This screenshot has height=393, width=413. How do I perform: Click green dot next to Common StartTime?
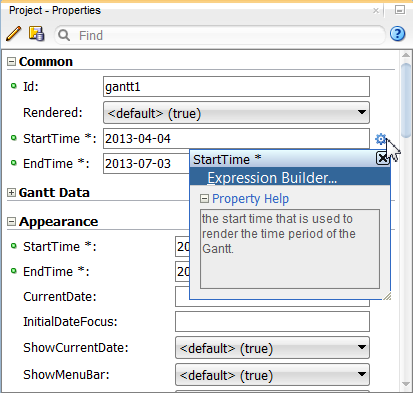click(14, 138)
